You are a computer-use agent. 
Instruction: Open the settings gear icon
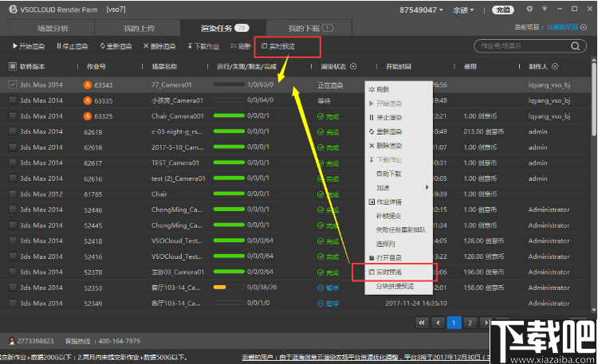[529, 9]
